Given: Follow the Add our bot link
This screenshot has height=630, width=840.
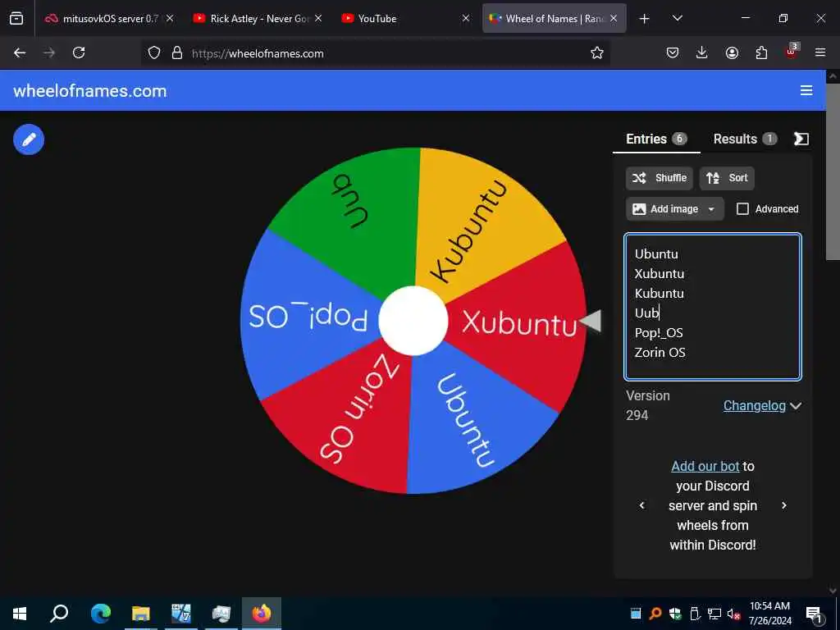Looking at the screenshot, I should click(705, 466).
